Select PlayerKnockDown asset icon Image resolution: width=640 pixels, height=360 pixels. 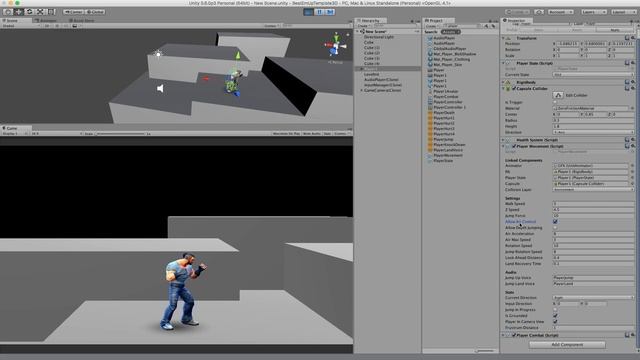430,144
